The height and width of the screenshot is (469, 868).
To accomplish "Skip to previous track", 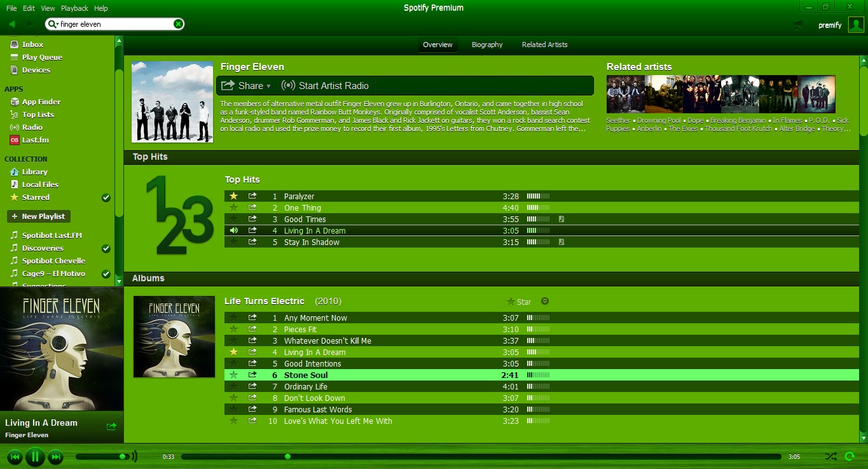I will pyautogui.click(x=15, y=456).
